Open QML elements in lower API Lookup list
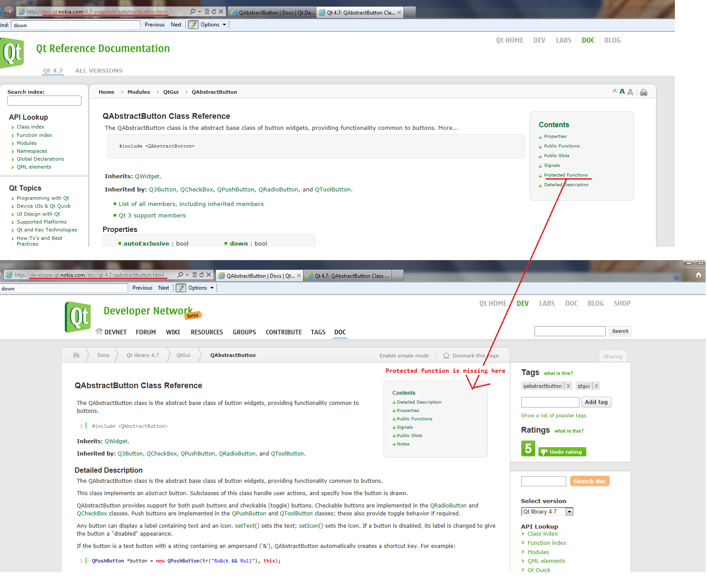The height and width of the screenshot is (588, 707). [546, 561]
